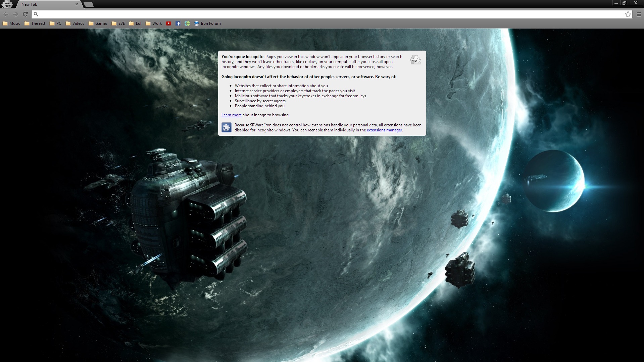Click "People standing behind you" bullet text
644x362 pixels.
(x=260, y=106)
